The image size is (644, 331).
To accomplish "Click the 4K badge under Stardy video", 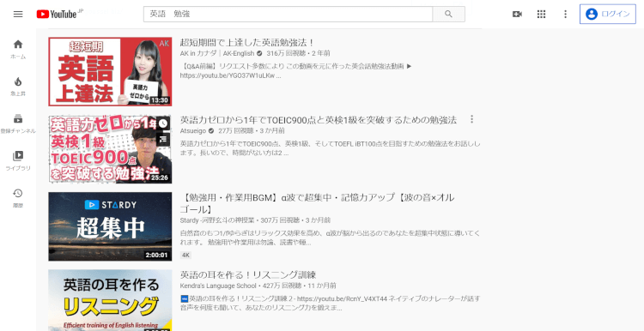I will coord(185,256).
